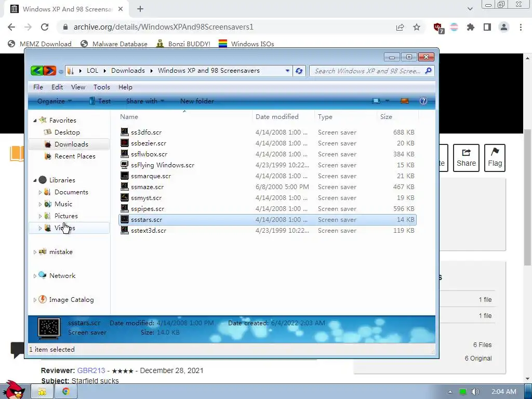Click the Pictures library icon
Screen dimensions: 532x399
[x=48, y=216]
